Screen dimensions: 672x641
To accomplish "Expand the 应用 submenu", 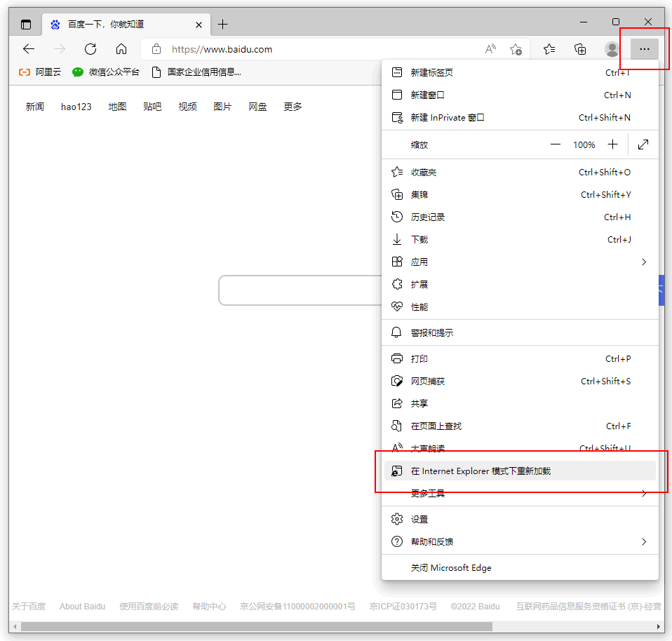I will [x=520, y=262].
